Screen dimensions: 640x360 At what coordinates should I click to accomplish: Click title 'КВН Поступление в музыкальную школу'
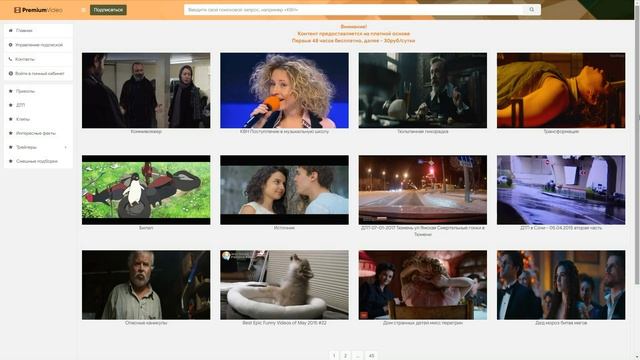[284, 132]
